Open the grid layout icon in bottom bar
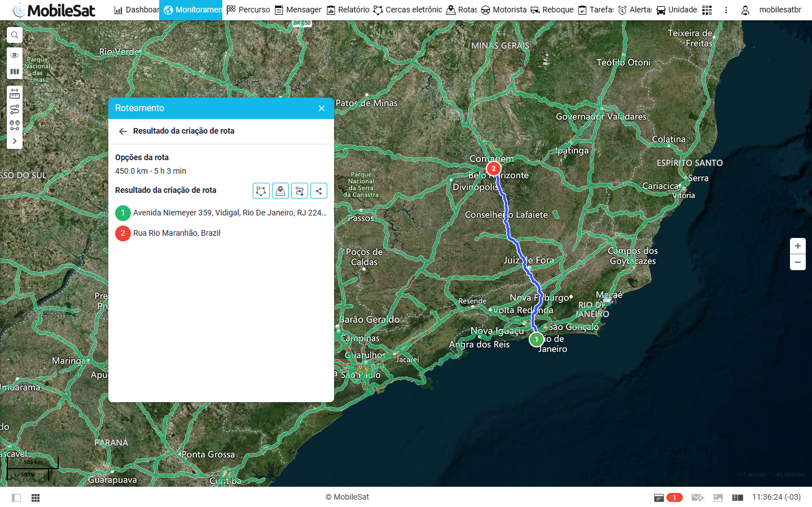Viewport: 812px width, 507px height. [x=36, y=497]
